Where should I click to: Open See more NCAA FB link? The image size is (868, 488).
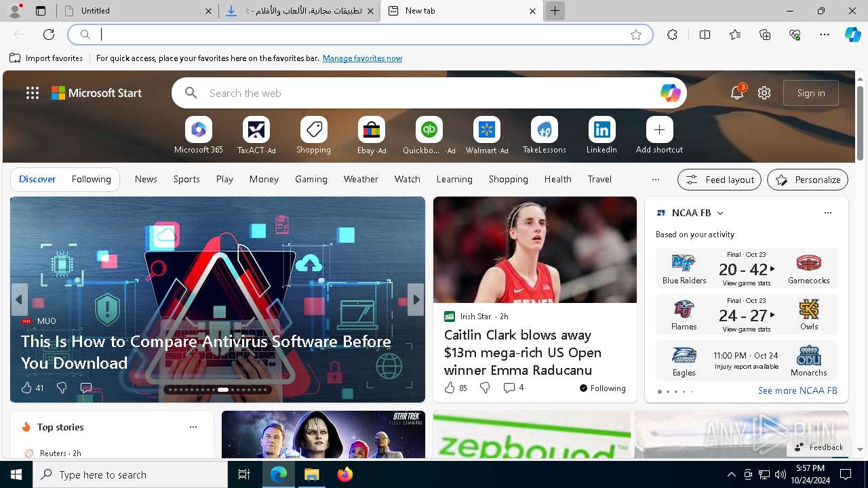(797, 390)
